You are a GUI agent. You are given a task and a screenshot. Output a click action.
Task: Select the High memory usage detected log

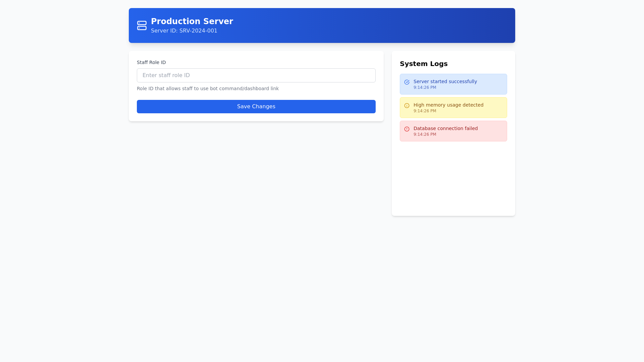[453, 107]
